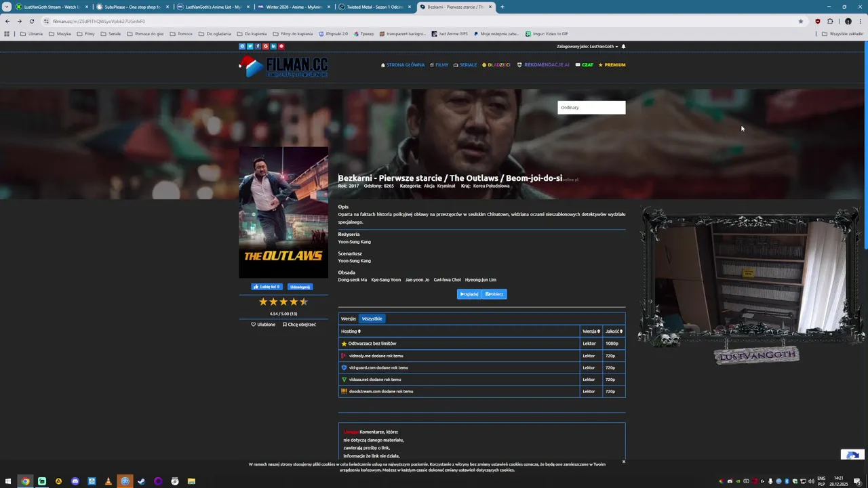Viewport: 868px width, 488px height.
Task: Open REKOMENDACJE AI menu item
Action: click(x=543, y=65)
